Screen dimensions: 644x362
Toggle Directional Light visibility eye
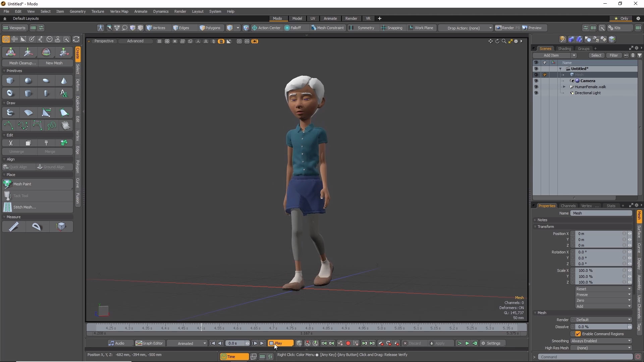536,93
